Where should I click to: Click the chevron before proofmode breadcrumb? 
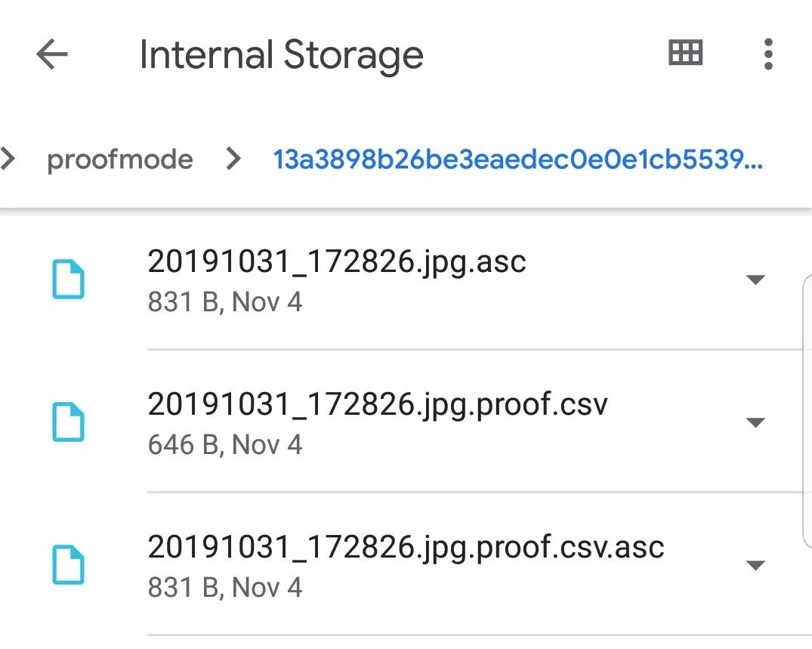[8, 159]
